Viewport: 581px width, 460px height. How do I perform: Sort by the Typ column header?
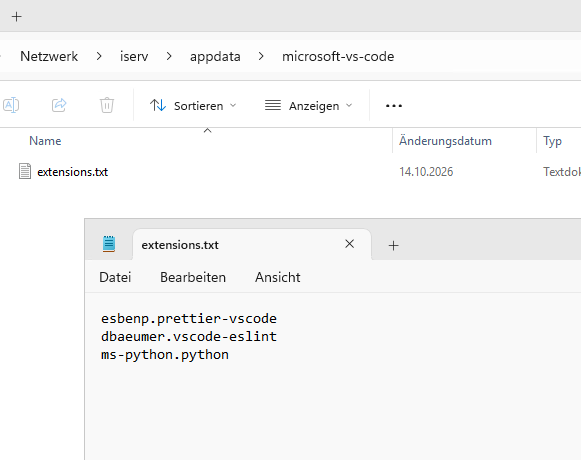click(552, 141)
